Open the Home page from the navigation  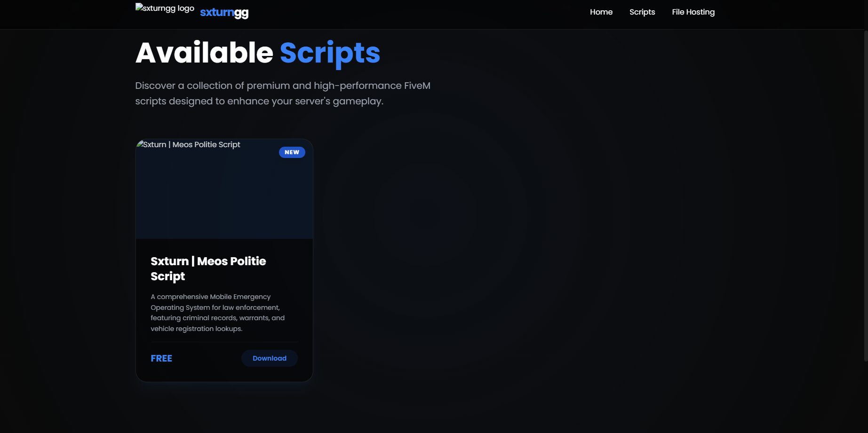pyautogui.click(x=601, y=12)
